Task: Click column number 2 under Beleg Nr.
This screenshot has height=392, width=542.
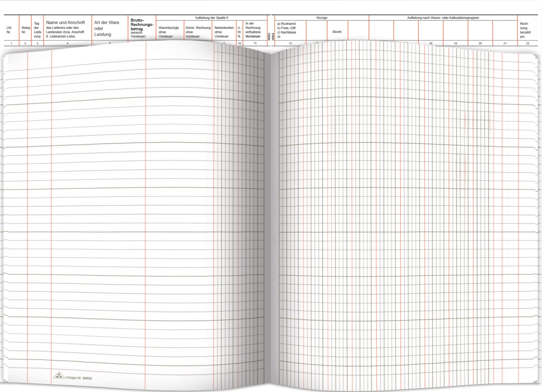Action: coord(25,43)
